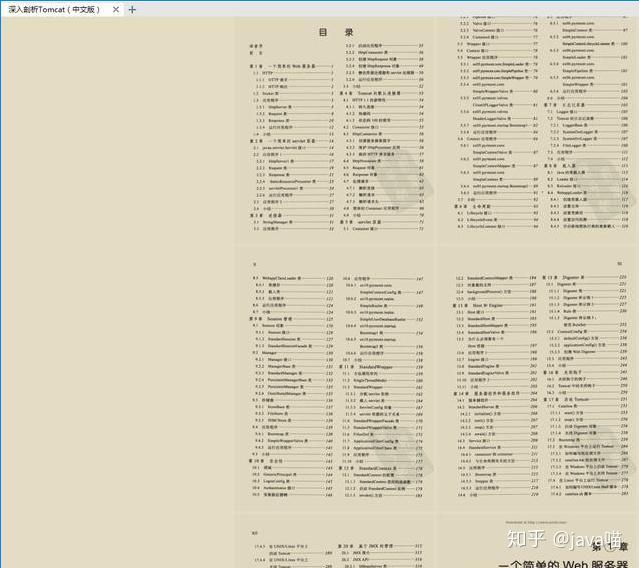Image resolution: width=639 pixels, height=568 pixels.
Task: Open the contents page titled 目录
Action: click(x=335, y=130)
